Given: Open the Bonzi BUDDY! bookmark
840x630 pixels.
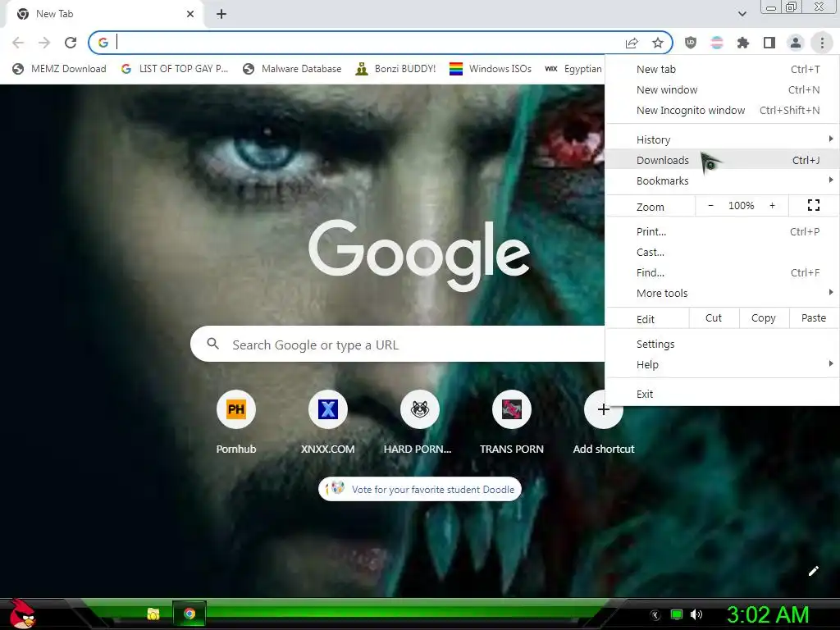Looking at the screenshot, I should click(x=396, y=69).
